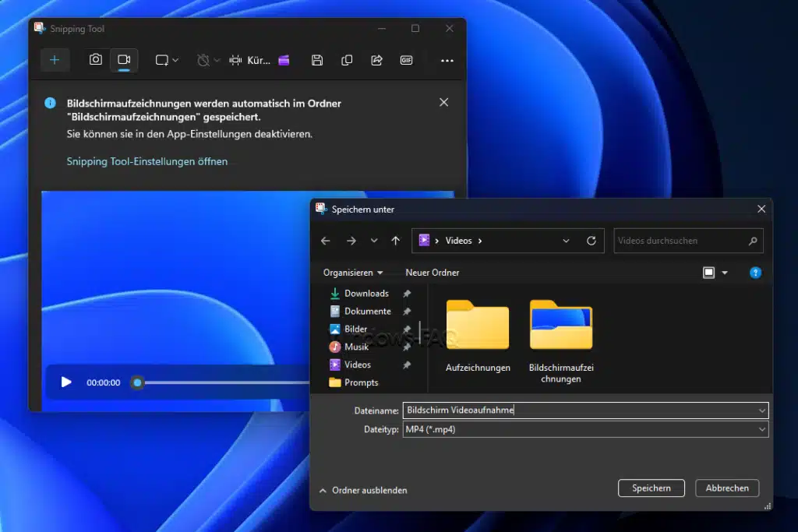Click the Abbrechen button
The height and width of the screenshot is (532, 798).
727,488
